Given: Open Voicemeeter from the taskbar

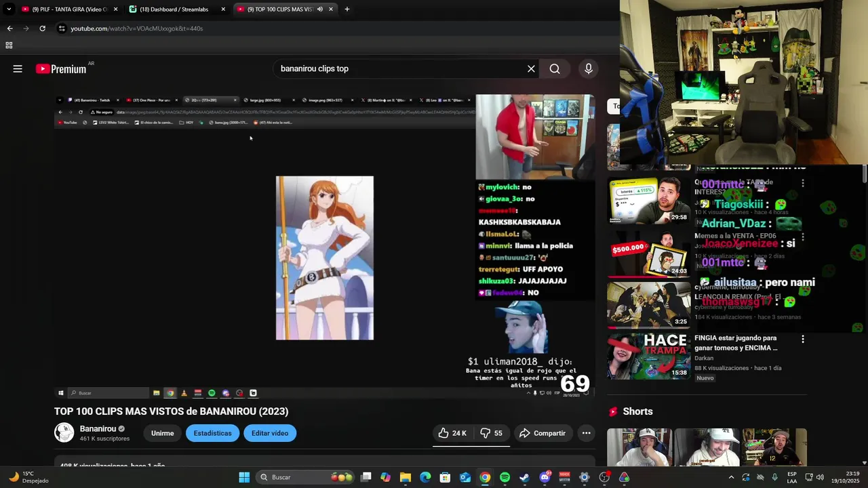Looking at the screenshot, I should point(564,477).
